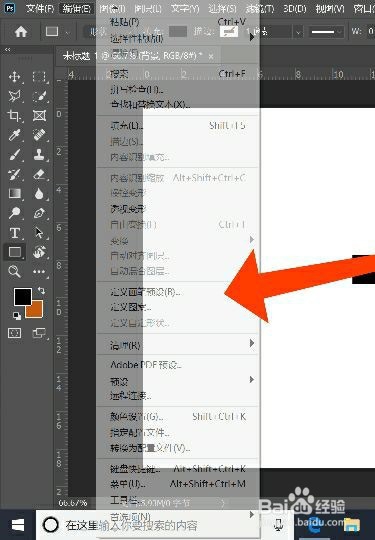375x540 pixels.
Task: Change screen mode icon in toolbar
Action: (x=39, y=333)
